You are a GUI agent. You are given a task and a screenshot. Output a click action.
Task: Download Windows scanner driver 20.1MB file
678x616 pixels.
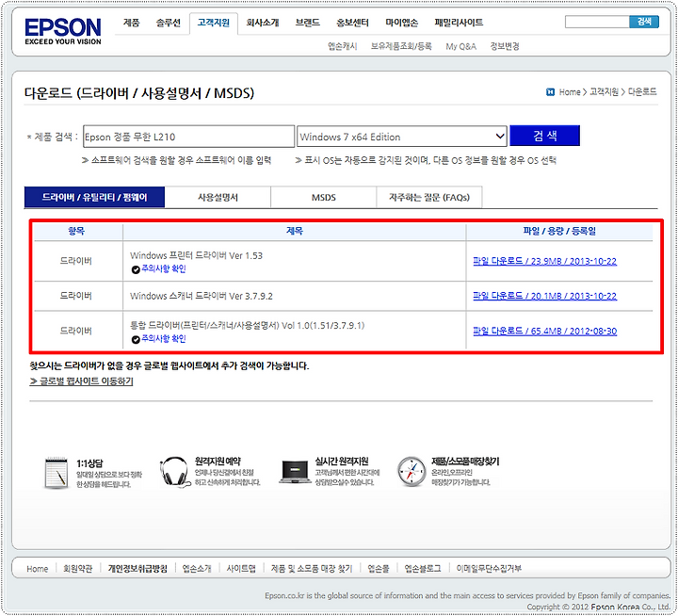point(545,296)
